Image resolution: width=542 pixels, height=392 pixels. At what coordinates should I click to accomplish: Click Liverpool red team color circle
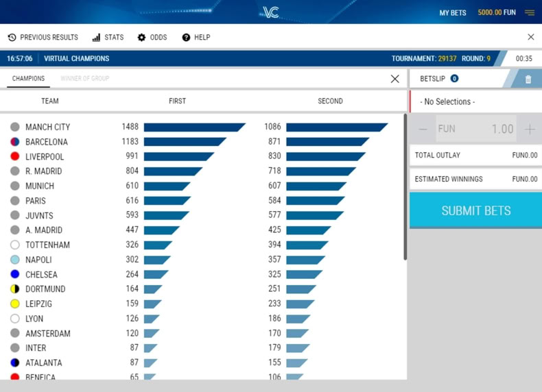pos(15,156)
